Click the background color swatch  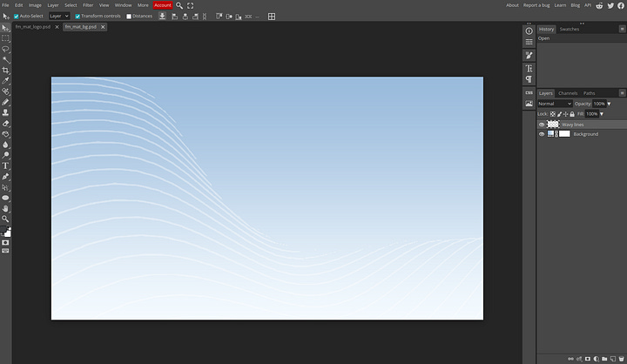tap(8, 234)
